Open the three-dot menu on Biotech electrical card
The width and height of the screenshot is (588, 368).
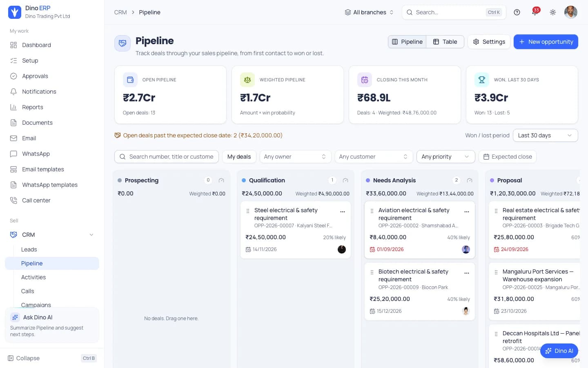click(467, 273)
